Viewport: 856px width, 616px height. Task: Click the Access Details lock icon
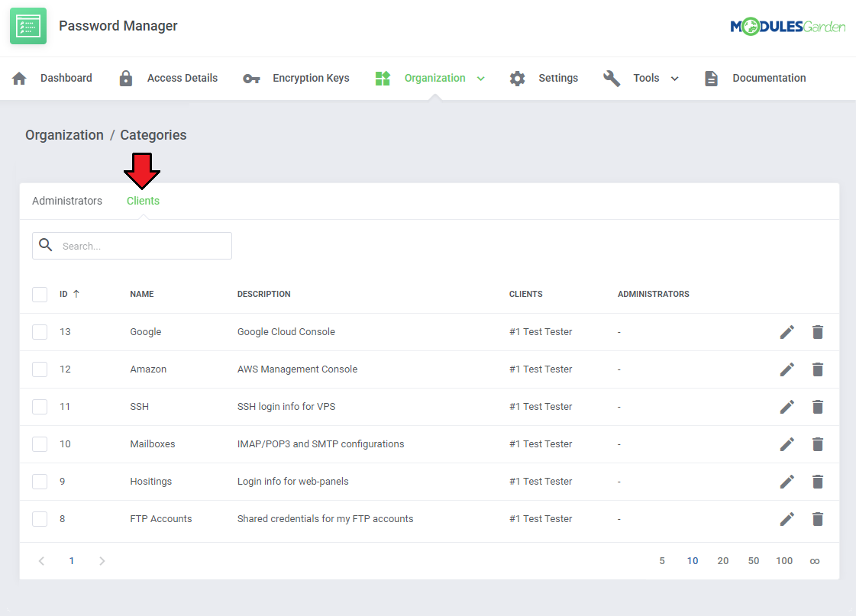(125, 78)
